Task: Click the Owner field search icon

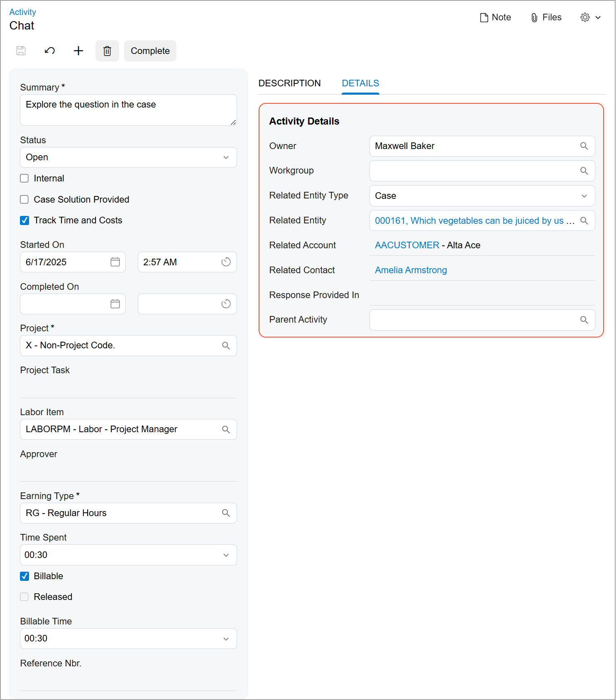Action: [584, 146]
